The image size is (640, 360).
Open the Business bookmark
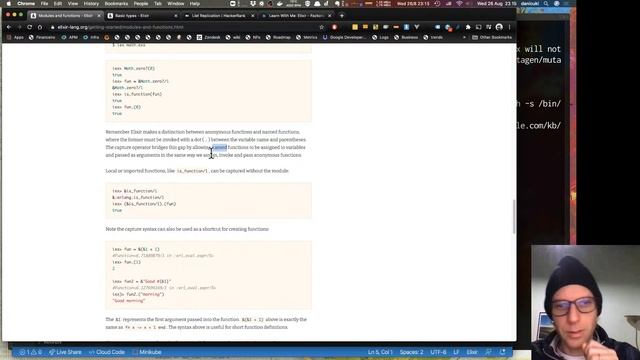(406, 37)
